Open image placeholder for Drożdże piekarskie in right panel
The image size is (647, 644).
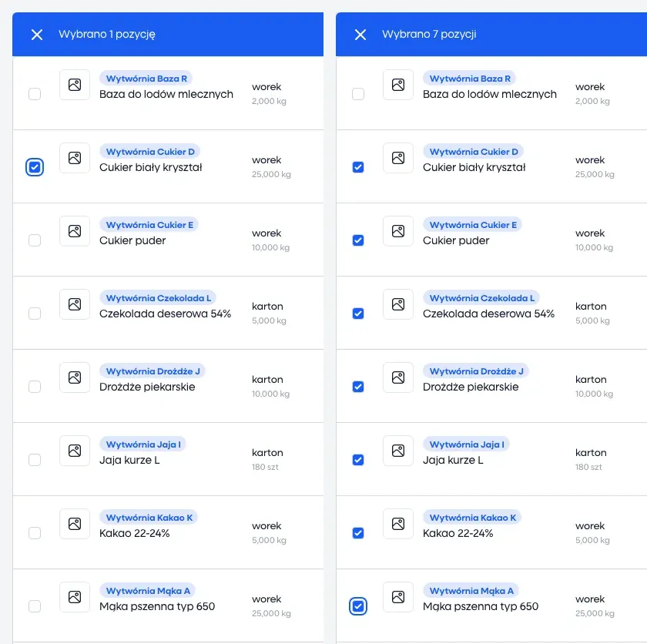coord(398,377)
